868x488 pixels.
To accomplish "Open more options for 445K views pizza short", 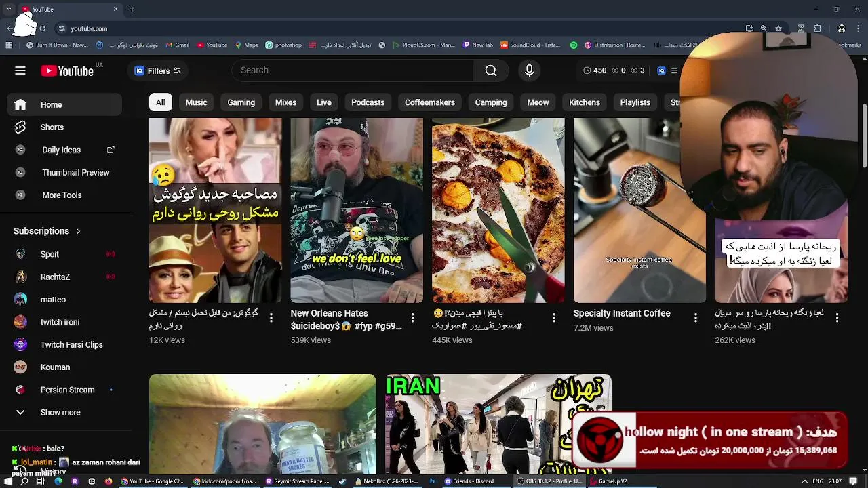I will pos(554,317).
